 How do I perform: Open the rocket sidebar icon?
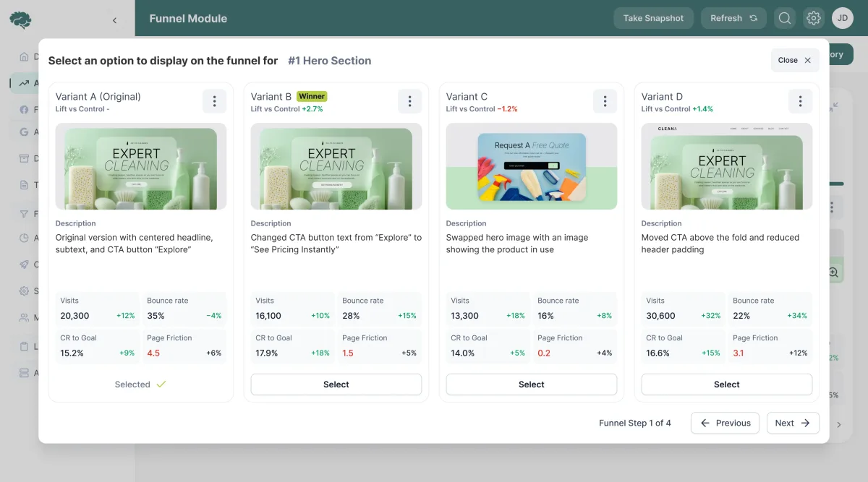click(25, 264)
